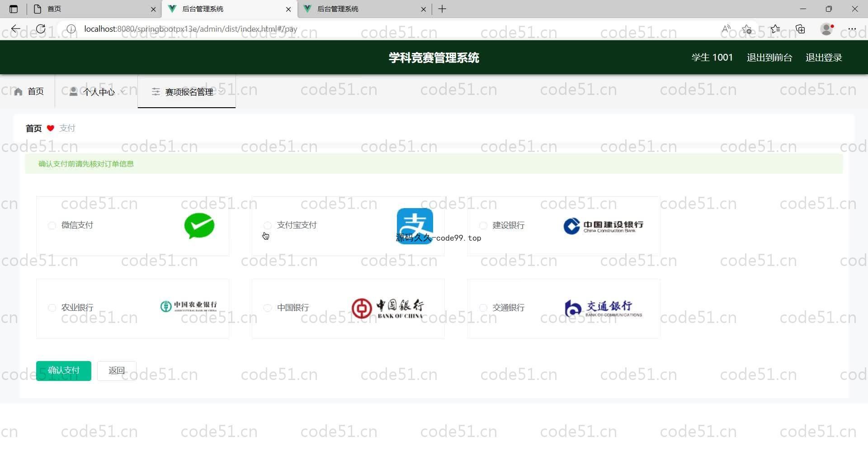Open the Read aloud feature
868x466 pixels.
pyautogui.click(x=726, y=29)
